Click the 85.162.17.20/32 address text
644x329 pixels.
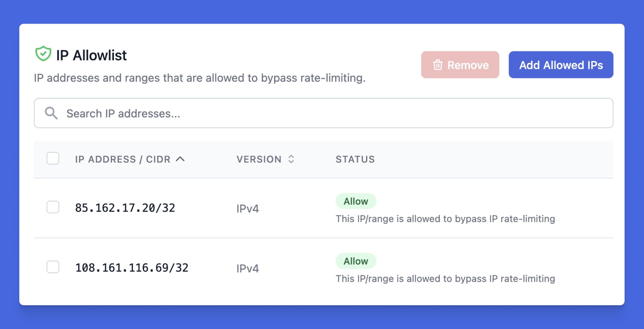tap(125, 208)
